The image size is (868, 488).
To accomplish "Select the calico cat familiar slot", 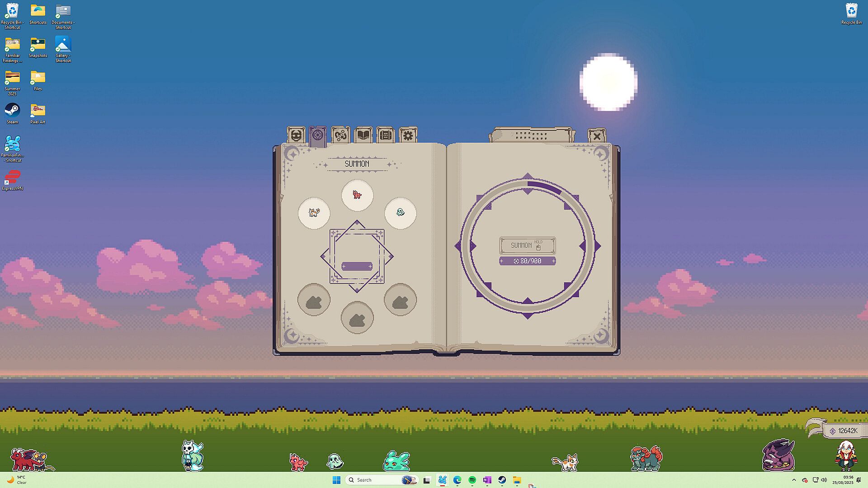I will point(314,213).
